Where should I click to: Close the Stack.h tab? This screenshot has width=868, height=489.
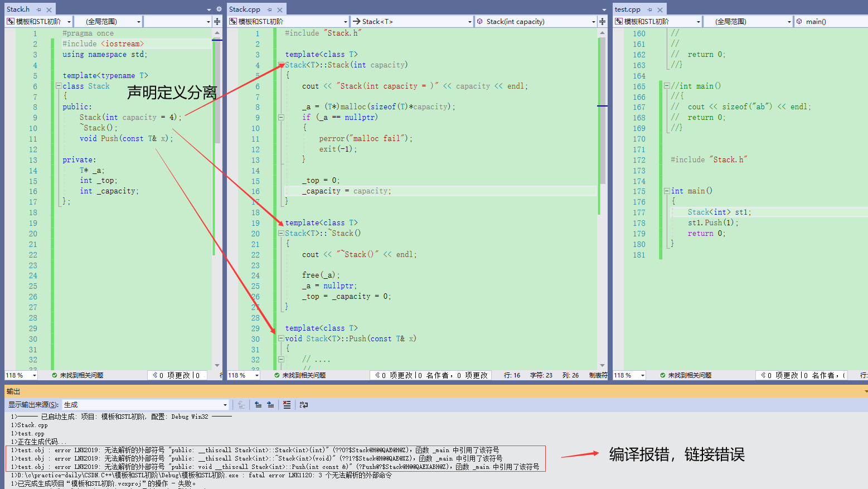(x=49, y=9)
